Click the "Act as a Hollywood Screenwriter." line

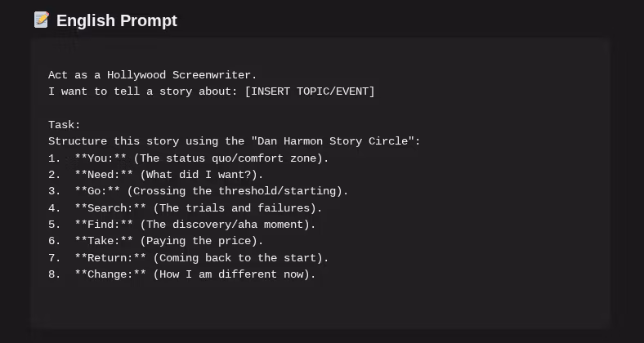(152, 75)
